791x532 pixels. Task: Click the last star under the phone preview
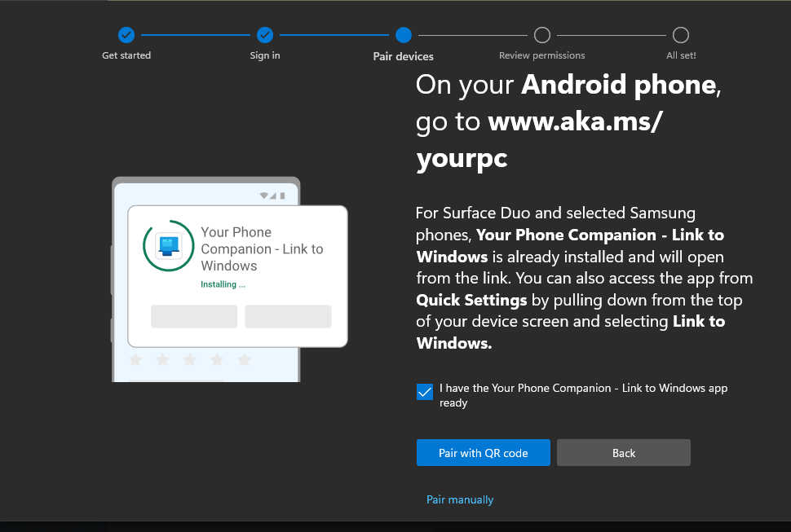click(x=243, y=358)
